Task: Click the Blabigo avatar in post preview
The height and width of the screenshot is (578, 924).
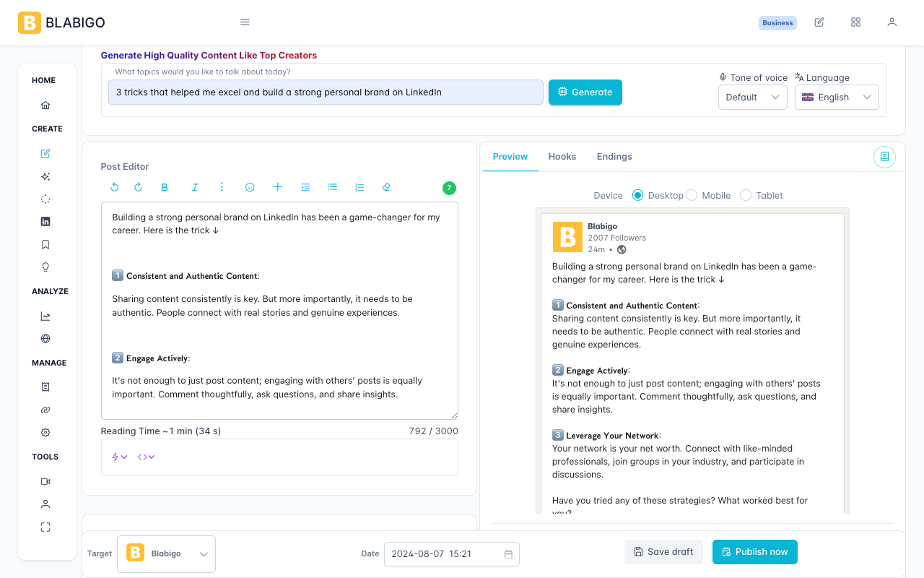Action: pyautogui.click(x=567, y=237)
